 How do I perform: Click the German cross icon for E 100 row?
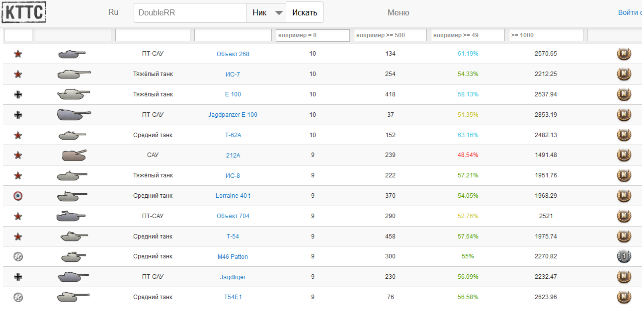[x=18, y=94]
